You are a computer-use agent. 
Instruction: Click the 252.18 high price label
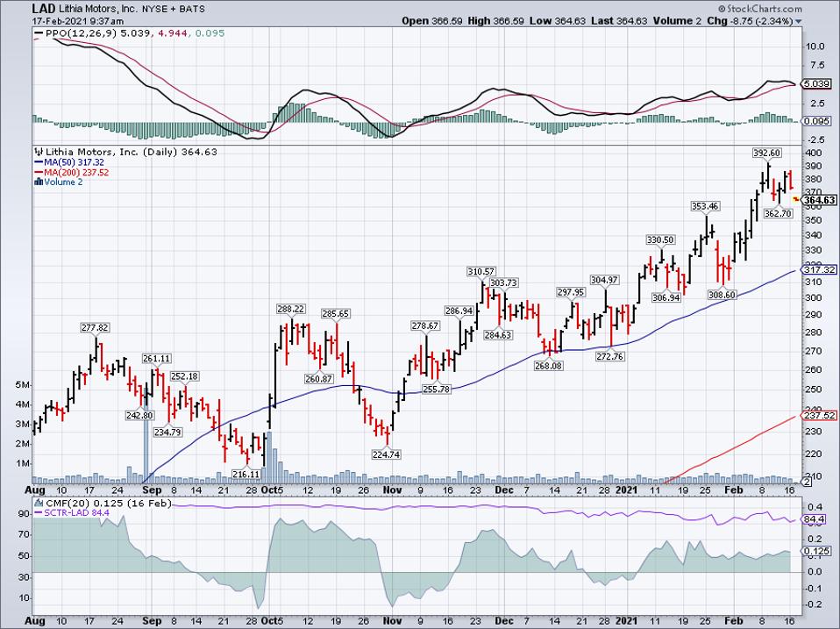tap(185, 376)
